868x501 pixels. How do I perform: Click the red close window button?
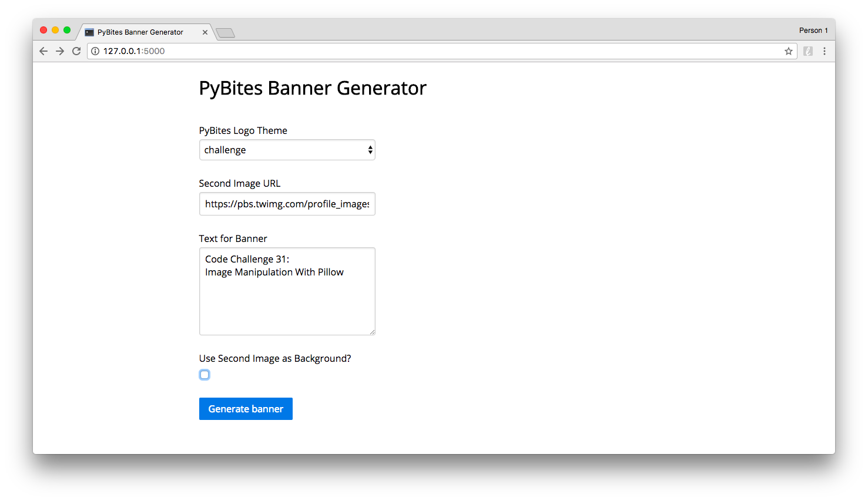click(x=43, y=30)
